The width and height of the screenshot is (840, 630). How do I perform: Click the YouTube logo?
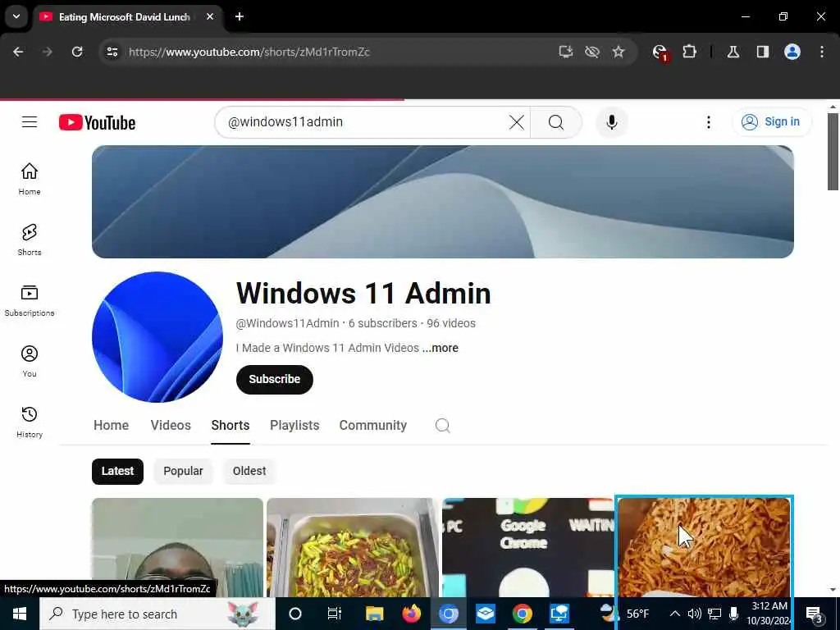tap(97, 123)
